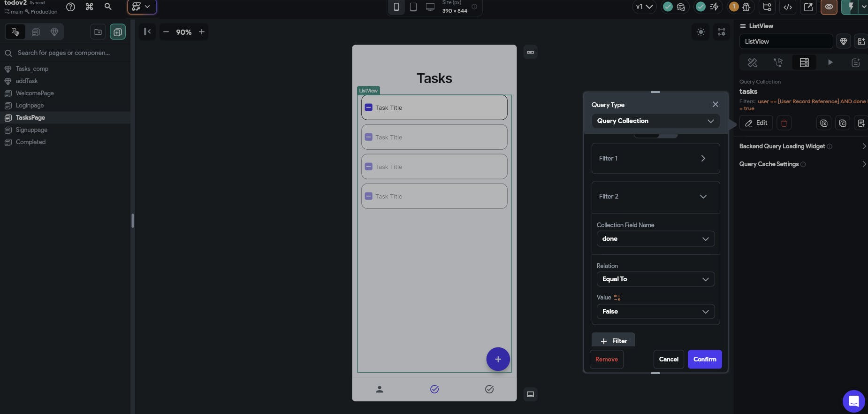Open the support chat bubble
868x414 pixels.
(x=854, y=401)
